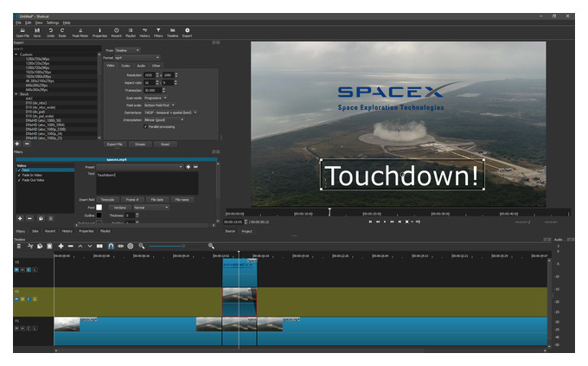Open the Peak Meter from toolbar
This screenshot has width=588, height=366.
point(80,33)
